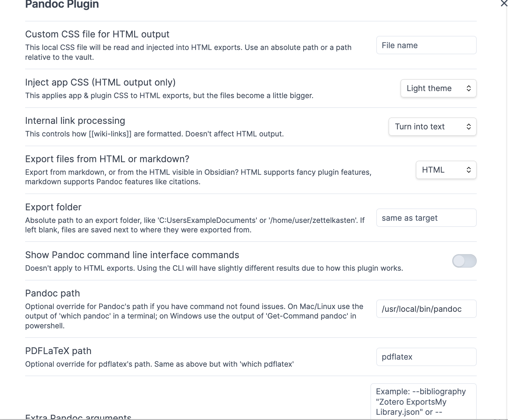Viewport: 508px width, 420px height.
Task: Select the Export folder setting title
Action: coord(53,207)
